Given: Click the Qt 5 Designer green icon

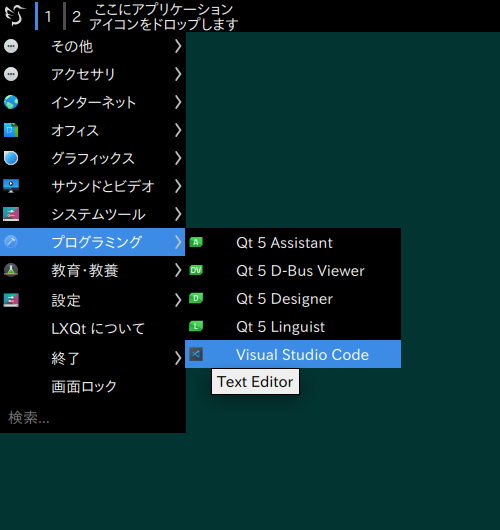Looking at the screenshot, I should pyautogui.click(x=196, y=298).
